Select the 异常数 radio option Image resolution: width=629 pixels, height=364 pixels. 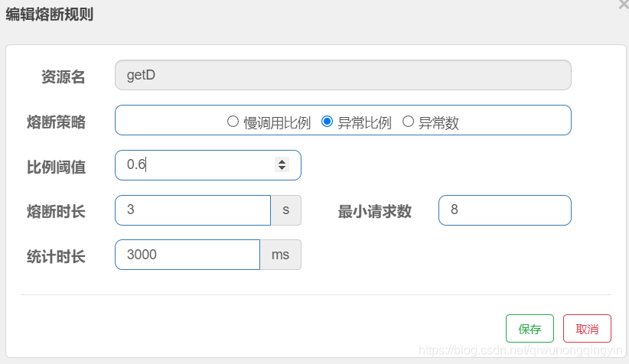(x=408, y=122)
